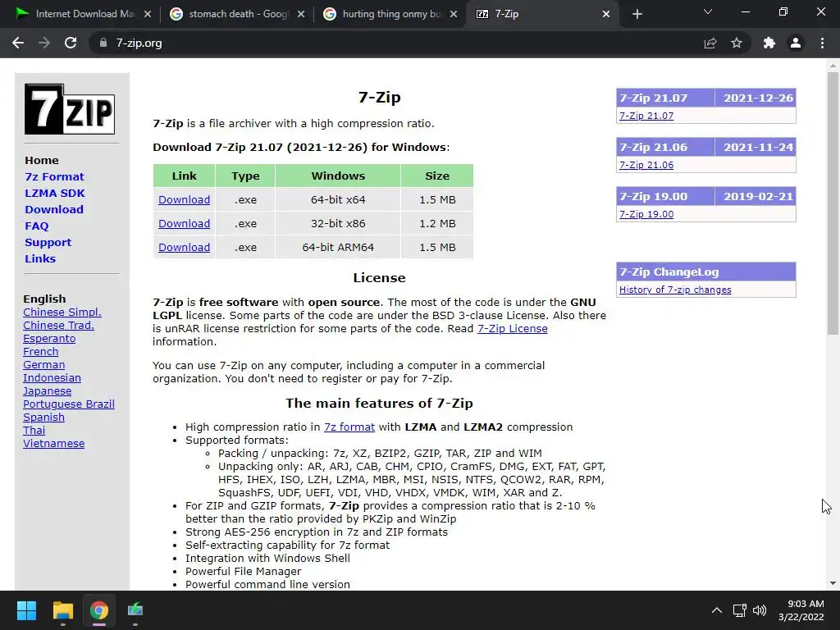The width and height of the screenshot is (840, 630).
Task: View site info via the lock icon
Action: pos(103,43)
